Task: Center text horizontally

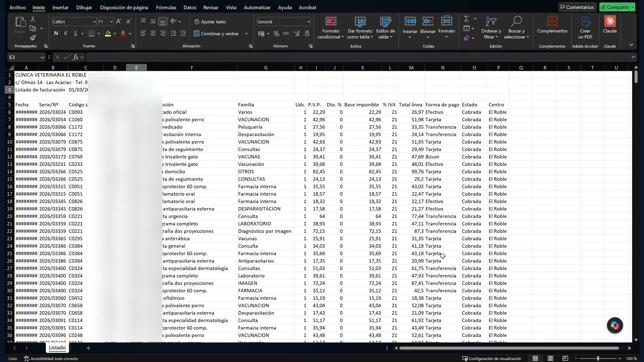Action: 153,33
